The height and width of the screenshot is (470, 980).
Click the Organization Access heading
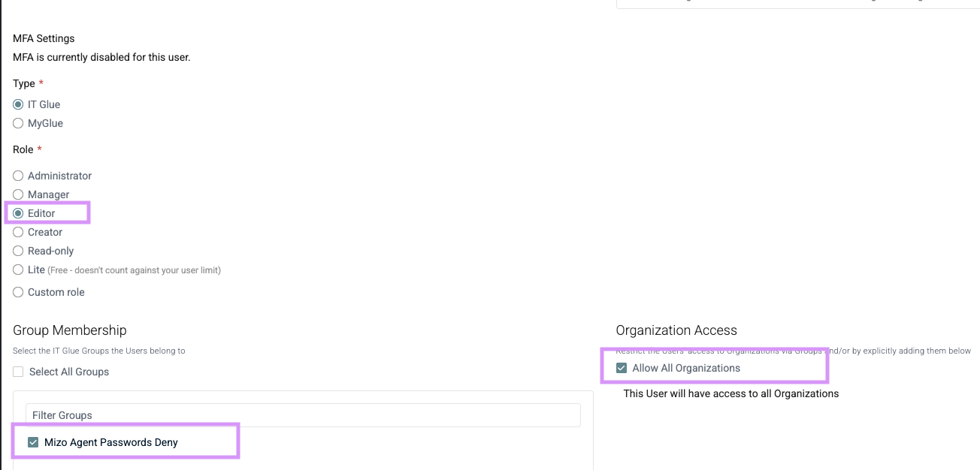(x=676, y=330)
